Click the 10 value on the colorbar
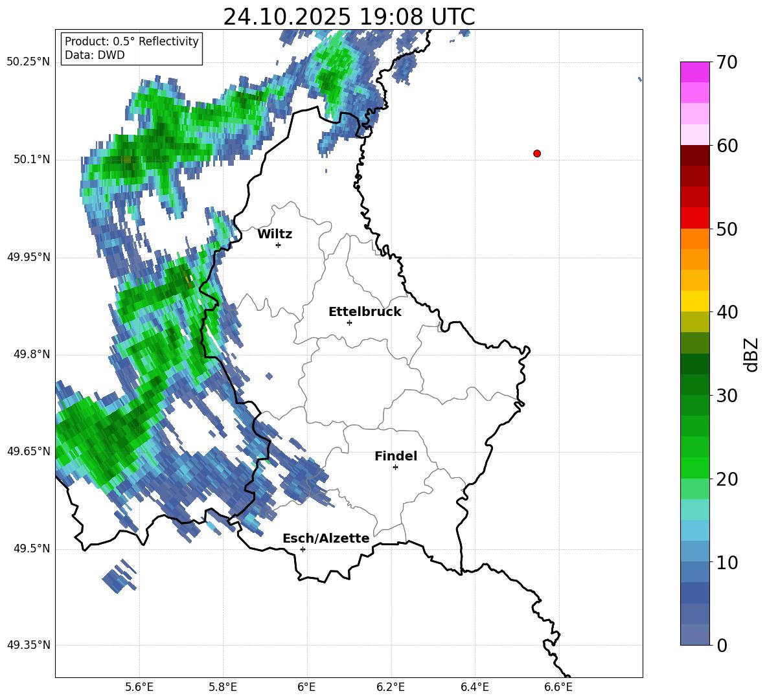Screen dimensions: 767x700 726,563
